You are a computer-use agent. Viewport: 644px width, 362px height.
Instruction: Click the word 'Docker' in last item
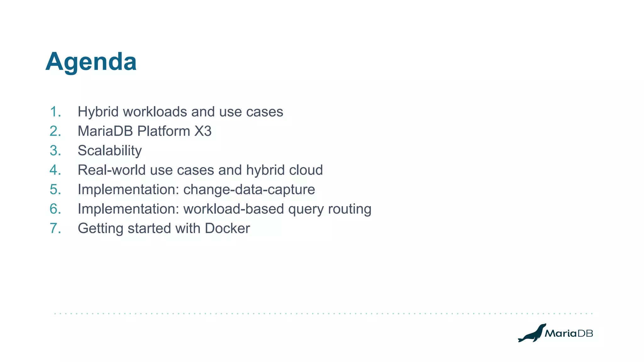point(227,228)
